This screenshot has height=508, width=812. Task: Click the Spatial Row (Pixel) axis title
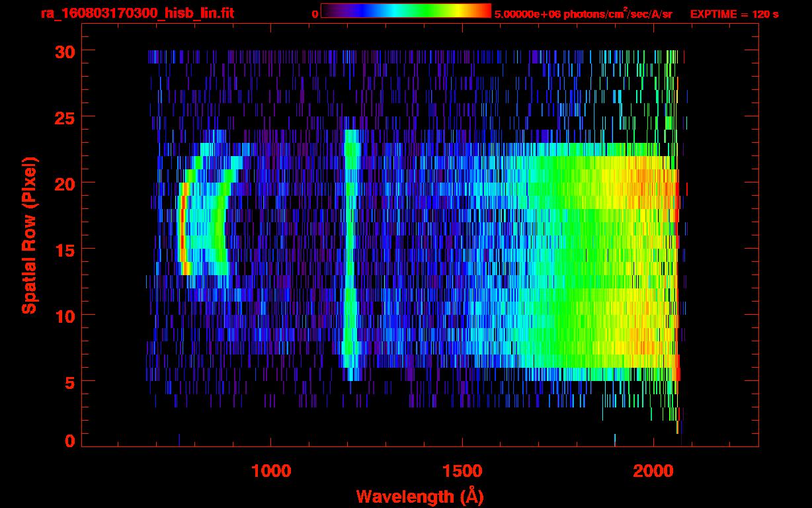point(28,235)
